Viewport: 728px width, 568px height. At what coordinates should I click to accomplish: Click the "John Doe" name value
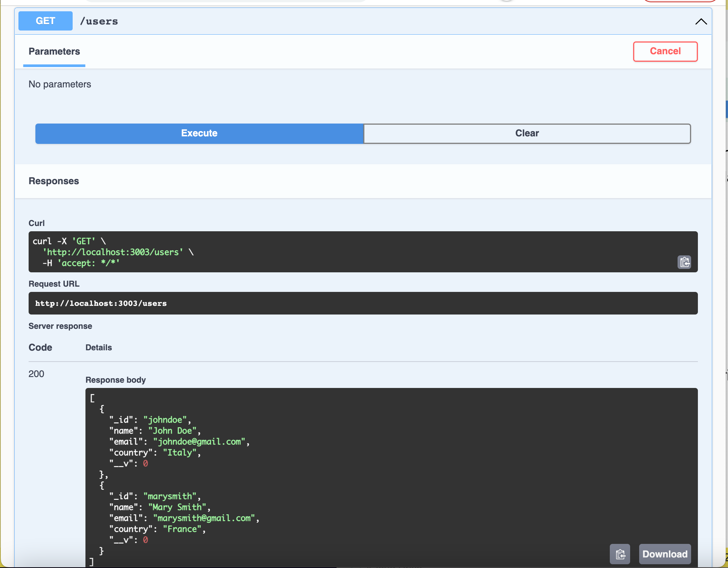click(172, 431)
